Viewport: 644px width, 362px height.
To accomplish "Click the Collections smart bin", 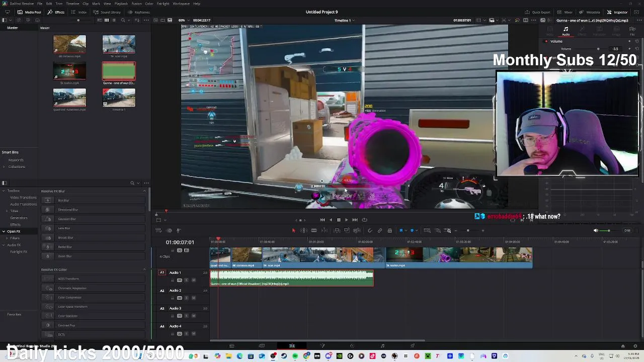I will (16, 166).
